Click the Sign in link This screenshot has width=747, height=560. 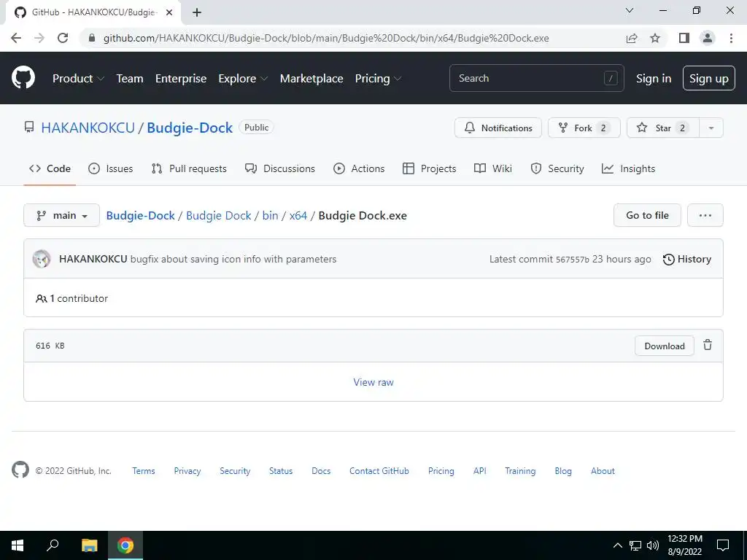tap(654, 79)
